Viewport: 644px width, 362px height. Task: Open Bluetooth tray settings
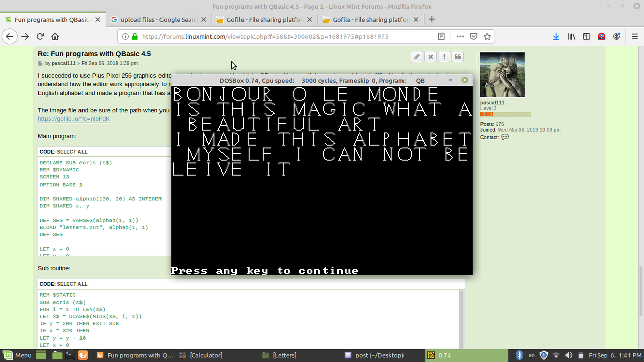tap(520, 355)
